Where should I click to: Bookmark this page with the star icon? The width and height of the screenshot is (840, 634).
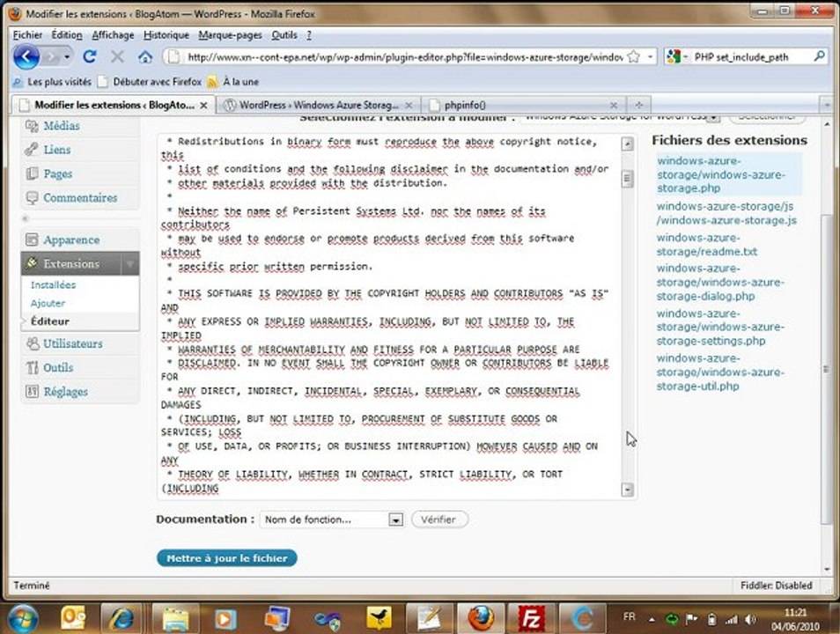coord(633,56)
